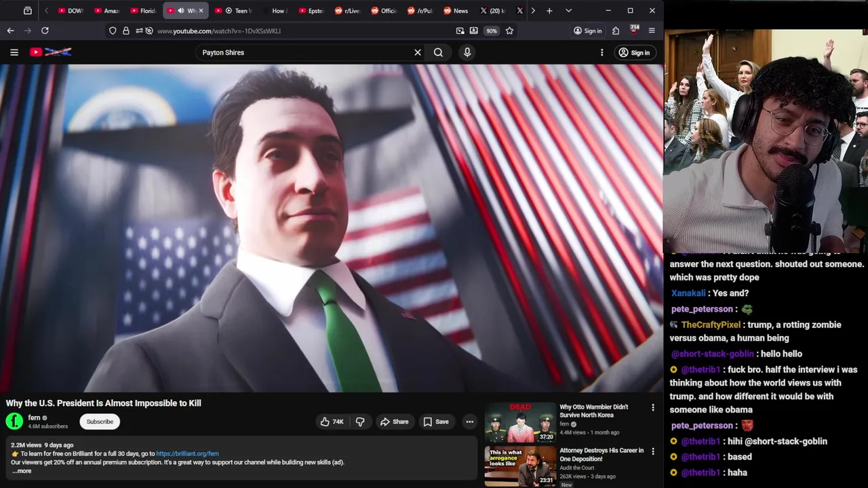The image size is (868, 488).
Task: Start voice search with the microphone icon
Action: [x=467, y=52]
